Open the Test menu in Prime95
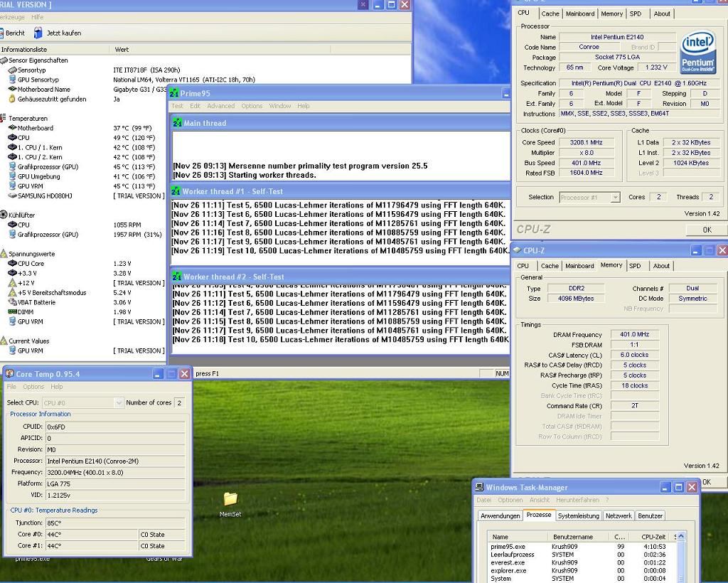The height and width of the screenshot is (583, 728). tap(177, 106)
